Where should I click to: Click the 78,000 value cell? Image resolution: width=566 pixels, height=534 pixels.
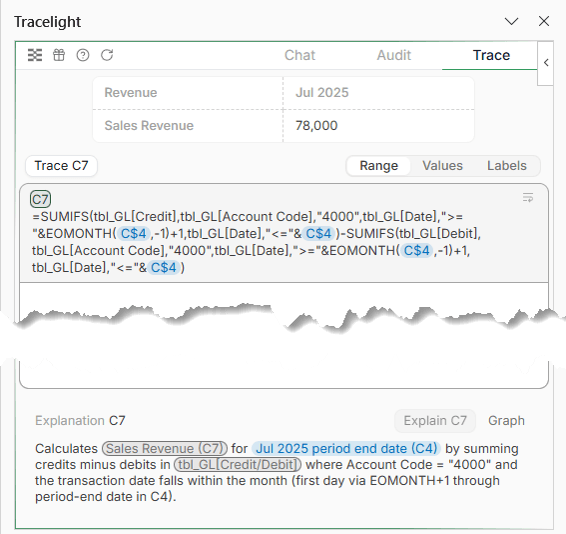click(378, 126)
